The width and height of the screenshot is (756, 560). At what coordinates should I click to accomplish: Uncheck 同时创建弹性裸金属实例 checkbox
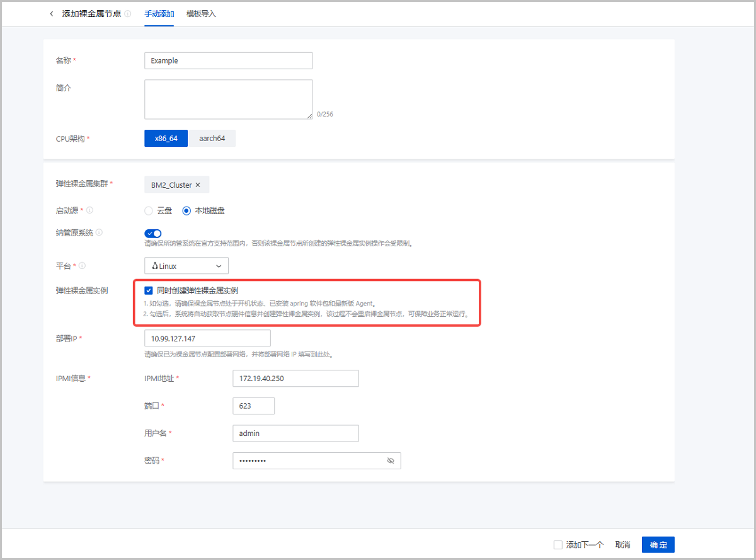pyautogui.click(x=149, y=290)
